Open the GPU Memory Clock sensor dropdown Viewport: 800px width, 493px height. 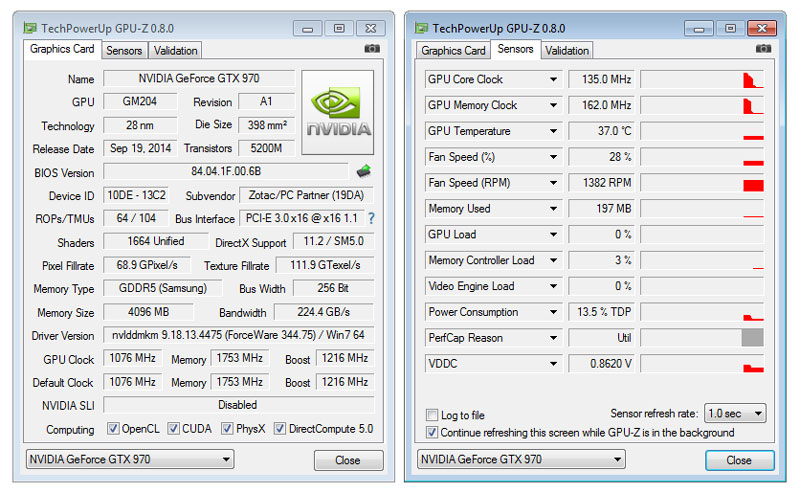[x=553, y=105]
